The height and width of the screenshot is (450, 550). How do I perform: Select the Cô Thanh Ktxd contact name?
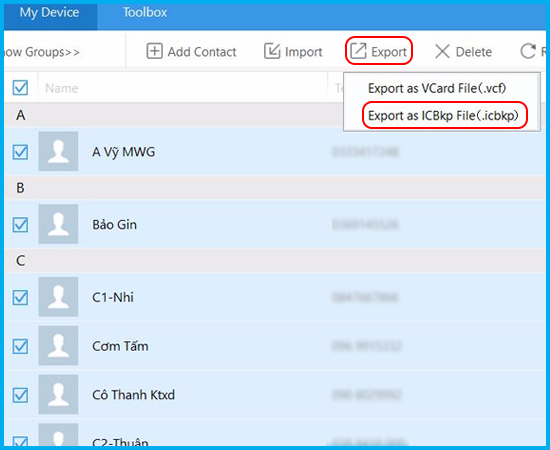133,395
